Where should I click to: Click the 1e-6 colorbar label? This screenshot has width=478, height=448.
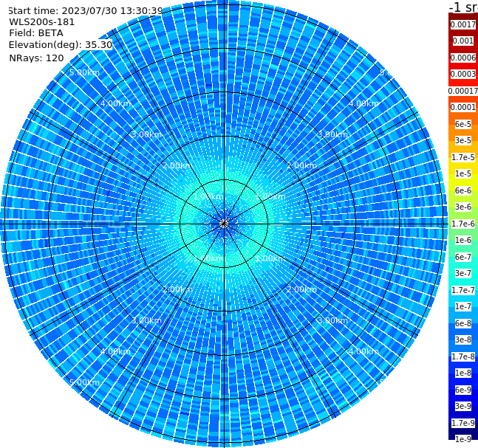coord(463,240)
